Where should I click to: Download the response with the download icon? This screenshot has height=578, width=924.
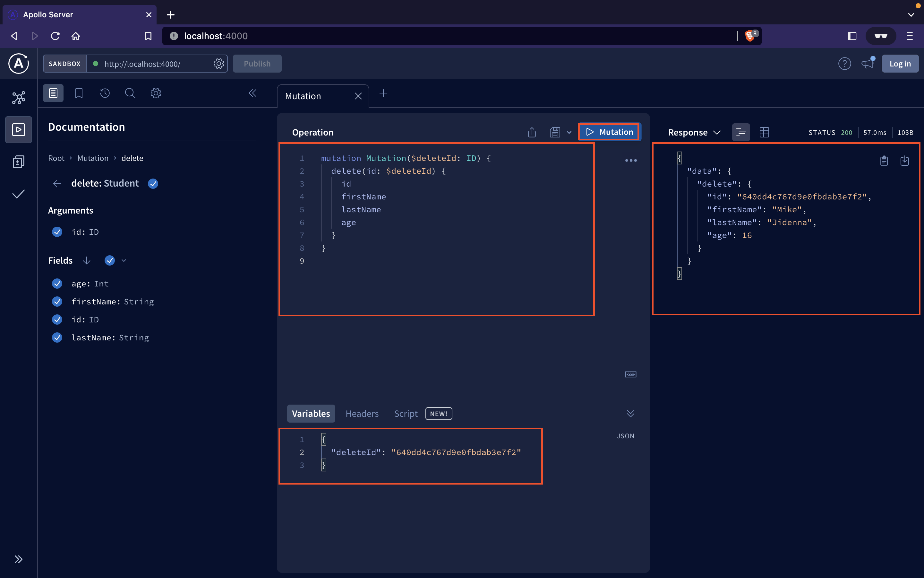click(904, 161)
